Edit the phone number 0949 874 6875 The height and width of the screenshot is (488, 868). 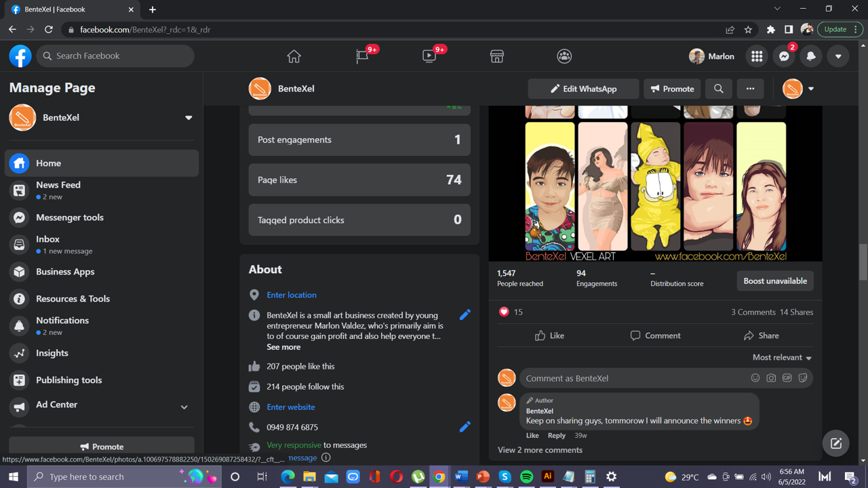465,427
